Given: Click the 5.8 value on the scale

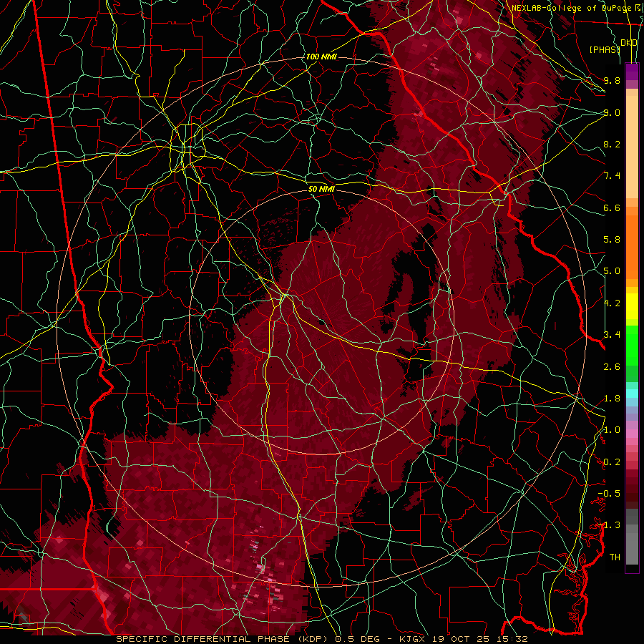Looking at the screenshot, I should pos(612,240).
